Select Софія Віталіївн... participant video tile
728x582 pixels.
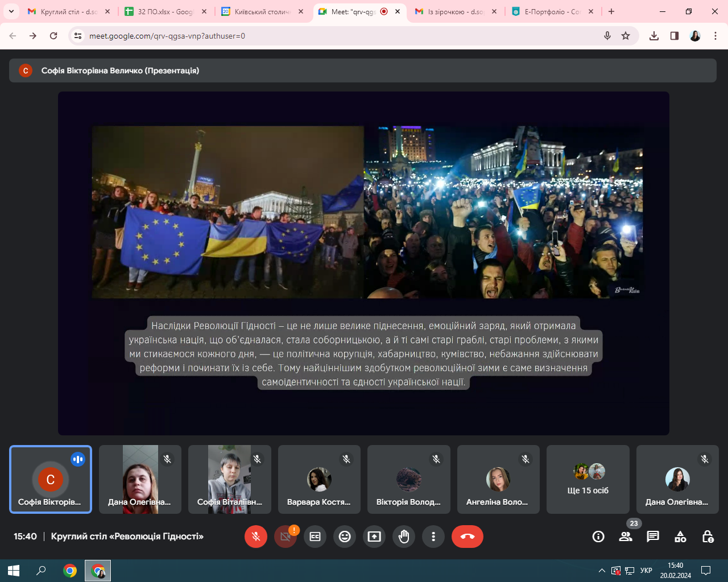(230, 479)
